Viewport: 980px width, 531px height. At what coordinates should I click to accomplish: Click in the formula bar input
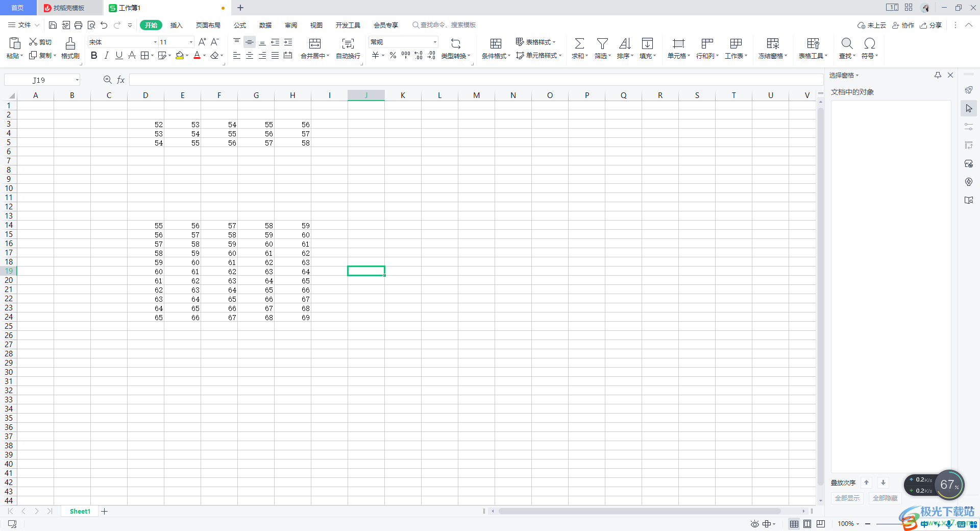(476, 80)
